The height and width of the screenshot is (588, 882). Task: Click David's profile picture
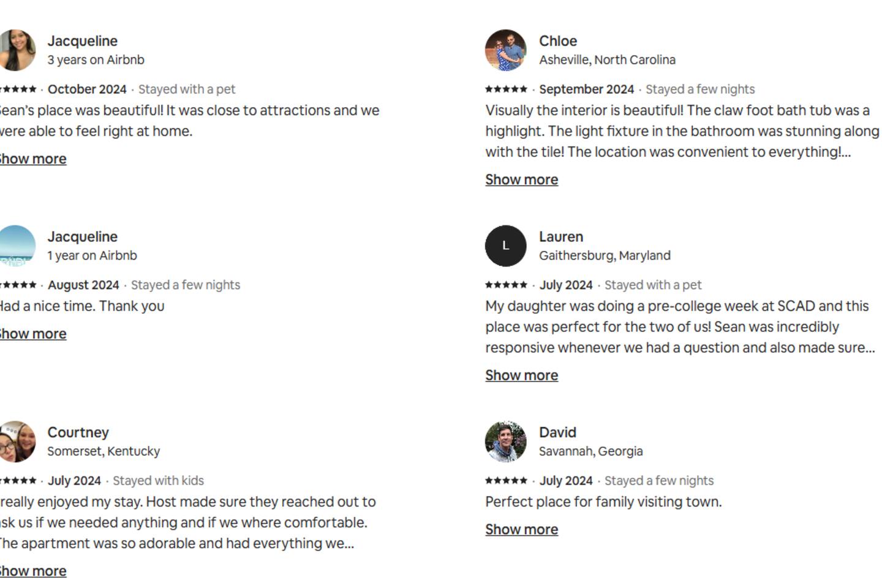505,442
